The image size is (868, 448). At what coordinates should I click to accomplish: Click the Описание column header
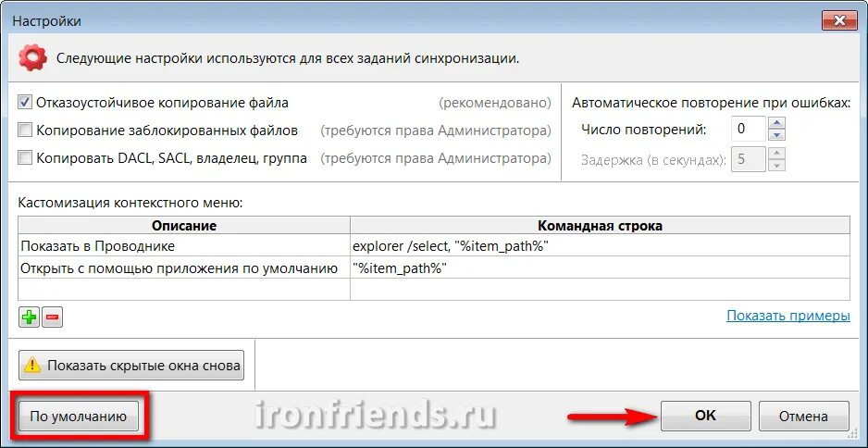coord(184,226)
